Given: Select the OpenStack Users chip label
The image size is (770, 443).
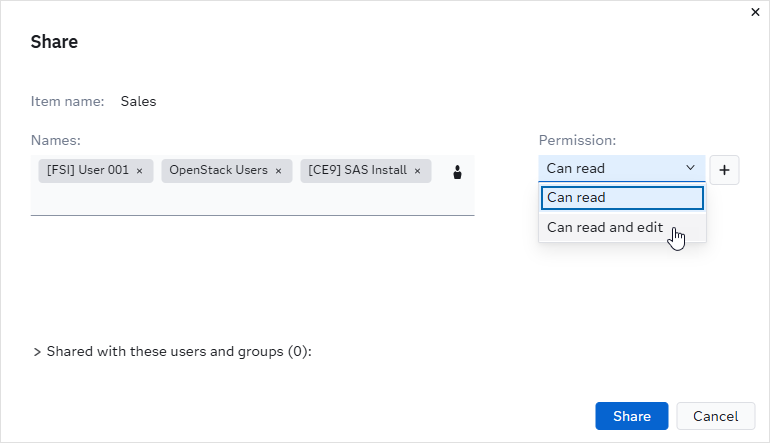Looking at the screenshot, I should click(218, 170).
